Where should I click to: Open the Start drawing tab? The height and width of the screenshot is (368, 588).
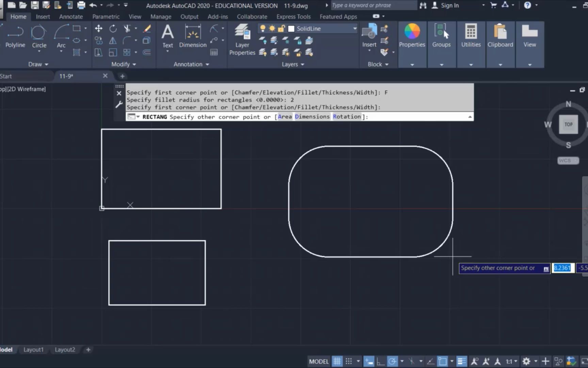(x=6, y=76)
